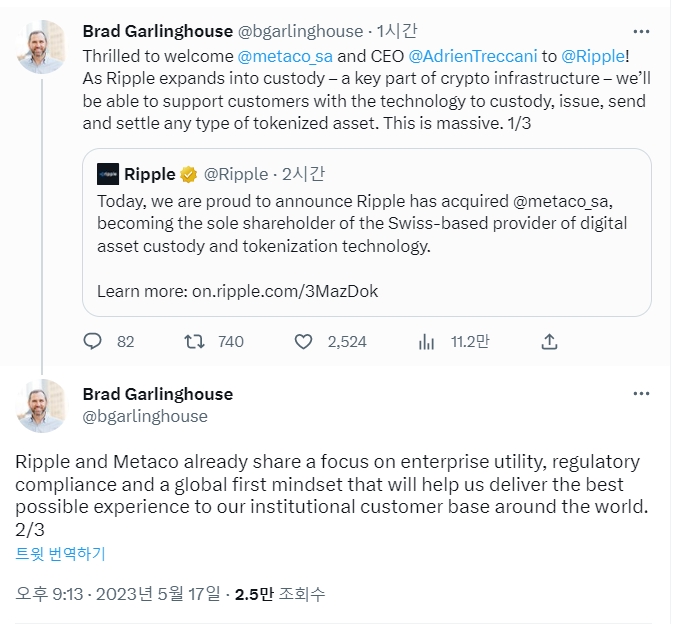The image size is (674, 624).
Task: Click the 트윗 번역하기 translate link
Action: [x=60, y=553]
